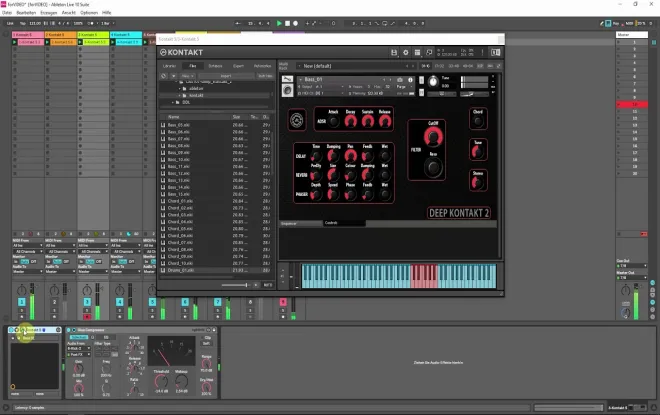Screen dimensions: 660x415
Task: Click the record button in Ableton transport
Action: [x=295, y=24]
